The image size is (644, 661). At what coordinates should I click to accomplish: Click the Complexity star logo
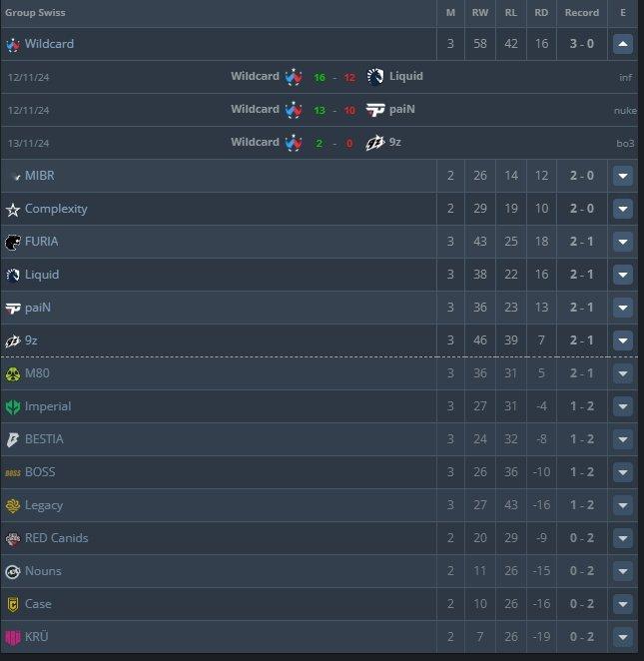pos(13,209)
